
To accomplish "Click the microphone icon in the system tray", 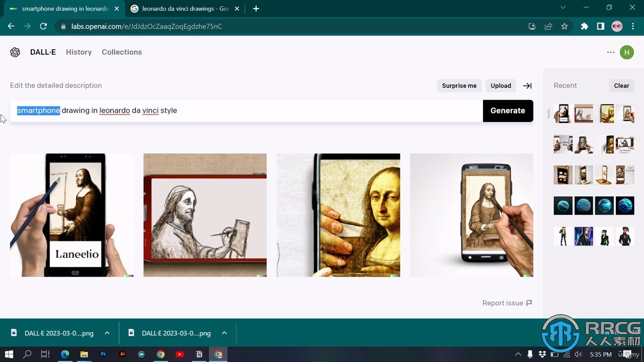I will click(x=530, y=354).
